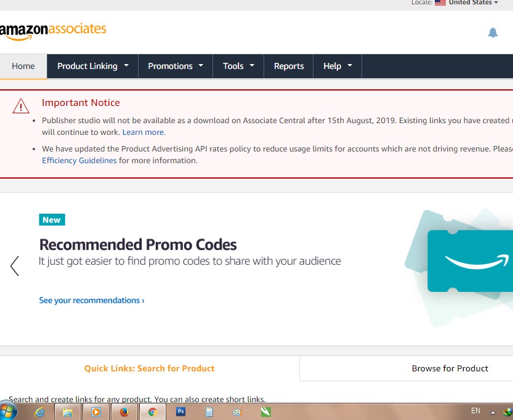Image resolution: width=513 pixels, height=420 pixels.
Task: Select Quick Links: Search for Product tab
Action: pyautogui.click(x=149, y=368)
